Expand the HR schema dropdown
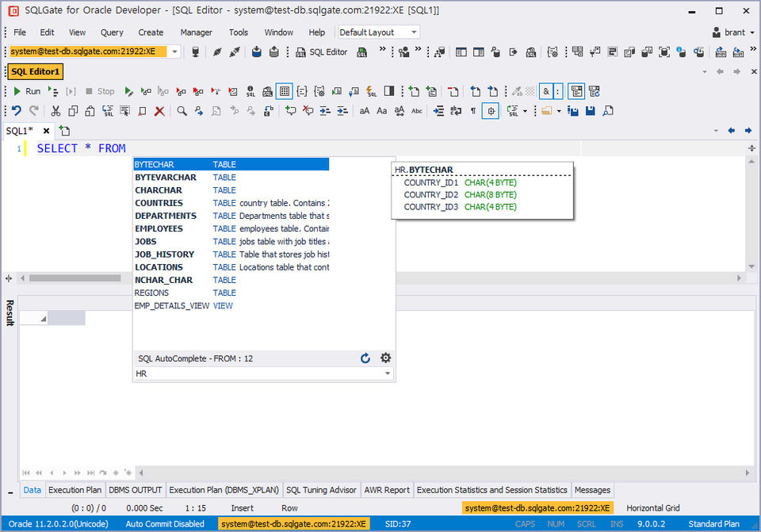The width and height of the screenshot is (761, 532). 388,373
